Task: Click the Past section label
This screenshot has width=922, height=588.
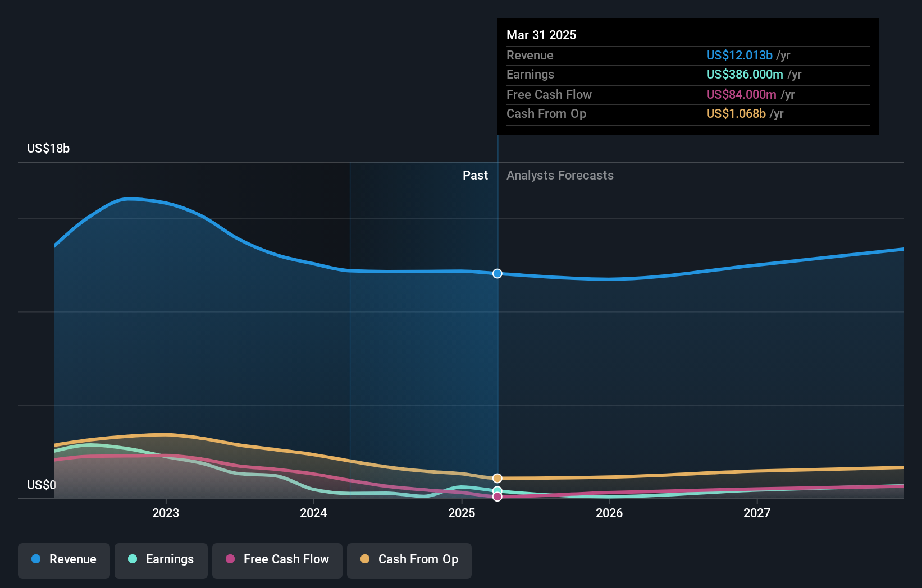Action: point(475,175)
